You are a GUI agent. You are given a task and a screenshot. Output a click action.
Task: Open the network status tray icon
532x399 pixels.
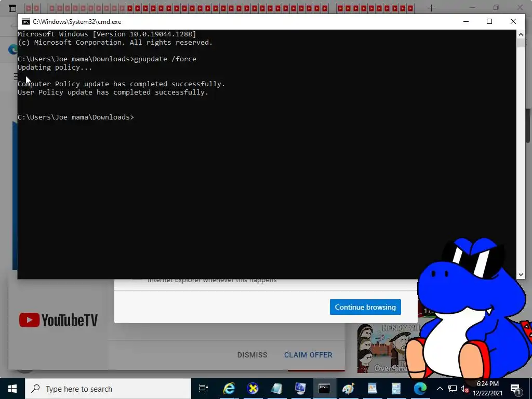point(453,389)
